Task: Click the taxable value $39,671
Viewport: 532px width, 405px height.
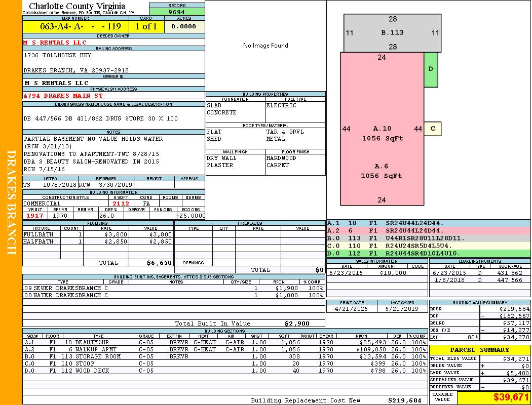Action: click(493, 397)
